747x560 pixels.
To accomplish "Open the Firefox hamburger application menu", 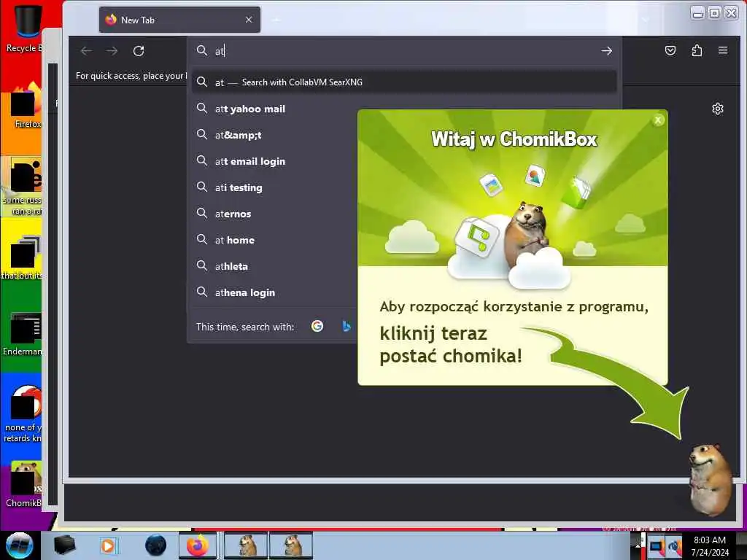I will point(723,50).
